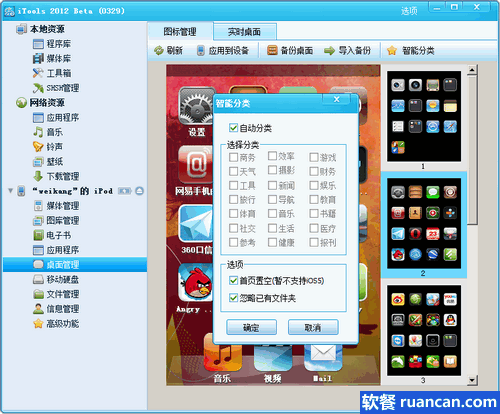The height and width of the screenshot is (414, 500).
Task: Check the 摄影 category
Action: point(272,170)
